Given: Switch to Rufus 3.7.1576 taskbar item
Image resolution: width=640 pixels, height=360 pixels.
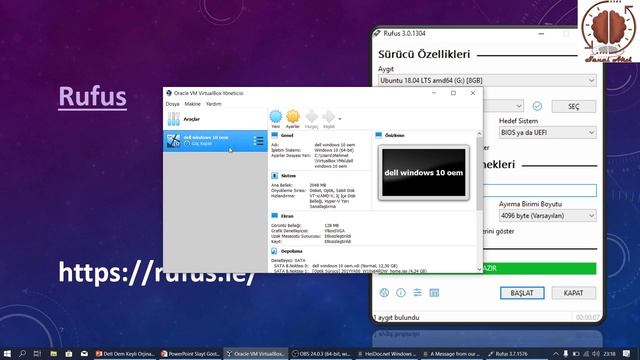Looking at the screenshot, I should [x=517, y=354].
